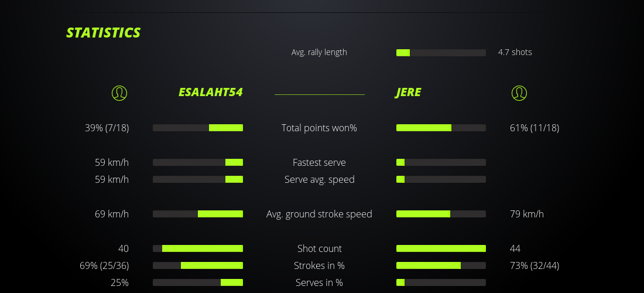Image resolution: width=644 pixels, height=293 pixels.
Task: Click the 4.7 shots value
Action: click(515, 52)
